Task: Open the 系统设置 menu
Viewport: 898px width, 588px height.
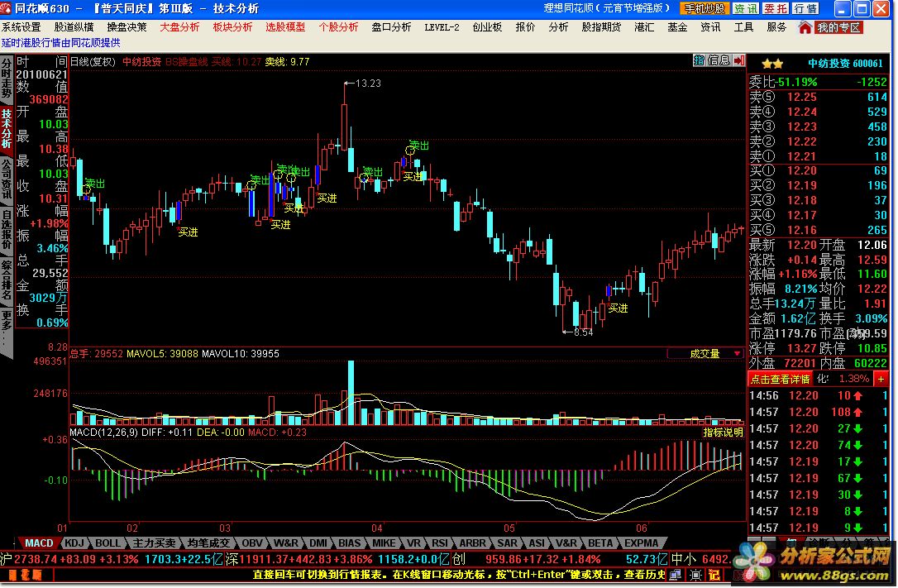Action: coord(21,27)
